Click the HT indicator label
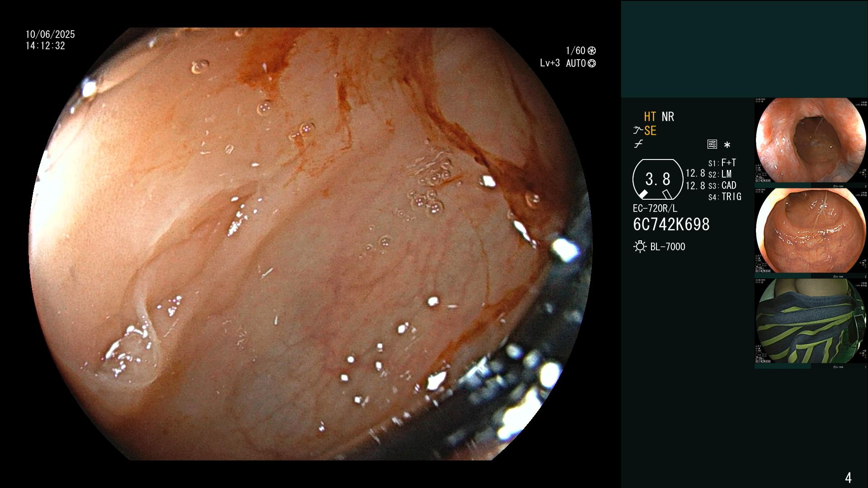 [x=650, y=117]
